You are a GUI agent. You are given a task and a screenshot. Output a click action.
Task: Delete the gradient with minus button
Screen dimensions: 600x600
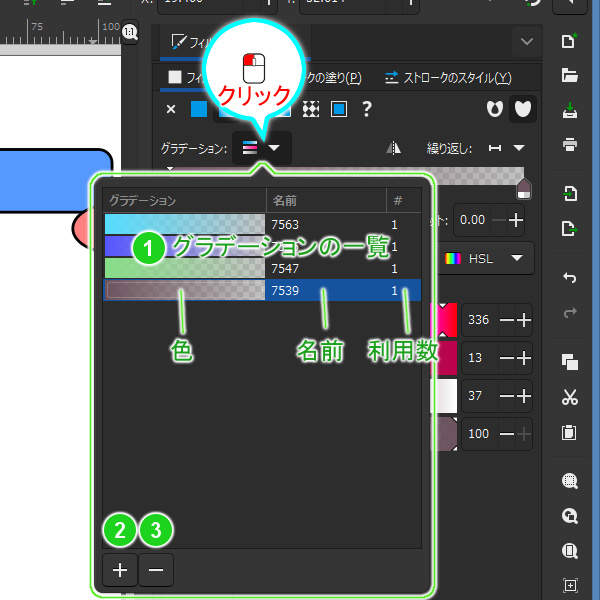(156, 570)
